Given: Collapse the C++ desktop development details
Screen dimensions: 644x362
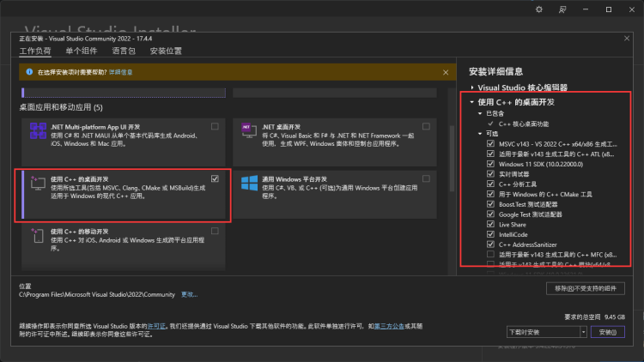Looking at the screenshot, I should pyautogui.click(x=472, y=102).
